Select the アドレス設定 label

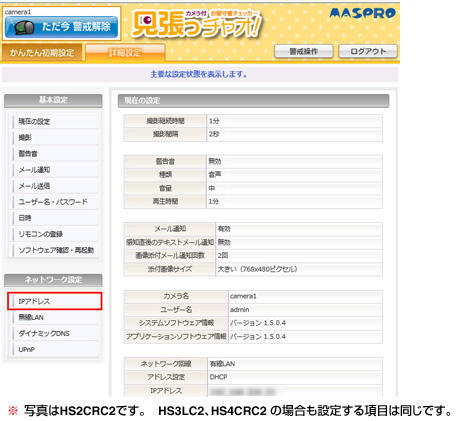coord(166,377)
